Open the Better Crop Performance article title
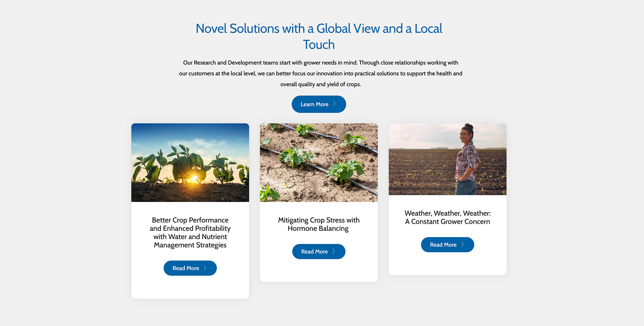Viewport: 644px width, 326px height. [190, 232]
